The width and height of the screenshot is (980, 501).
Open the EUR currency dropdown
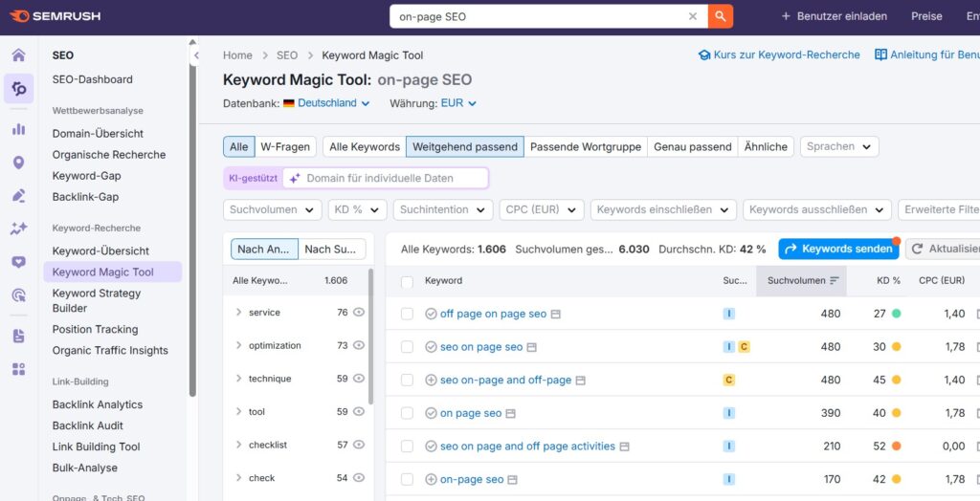(x=458, y=103)
